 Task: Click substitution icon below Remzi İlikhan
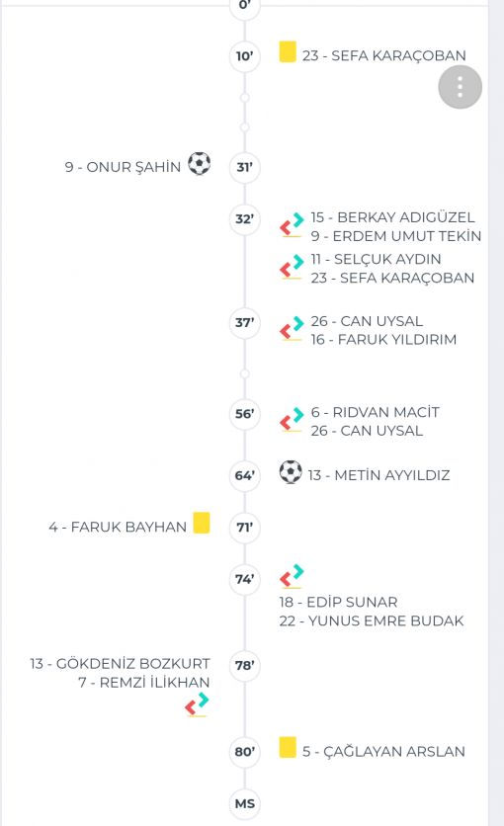197,704
